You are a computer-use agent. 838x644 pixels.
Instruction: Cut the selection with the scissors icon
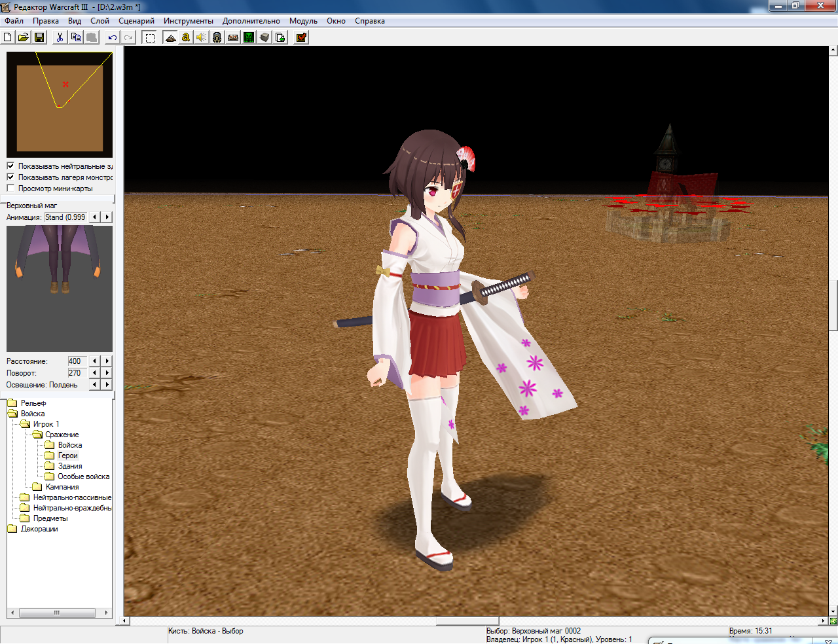(x=60, y=37)
